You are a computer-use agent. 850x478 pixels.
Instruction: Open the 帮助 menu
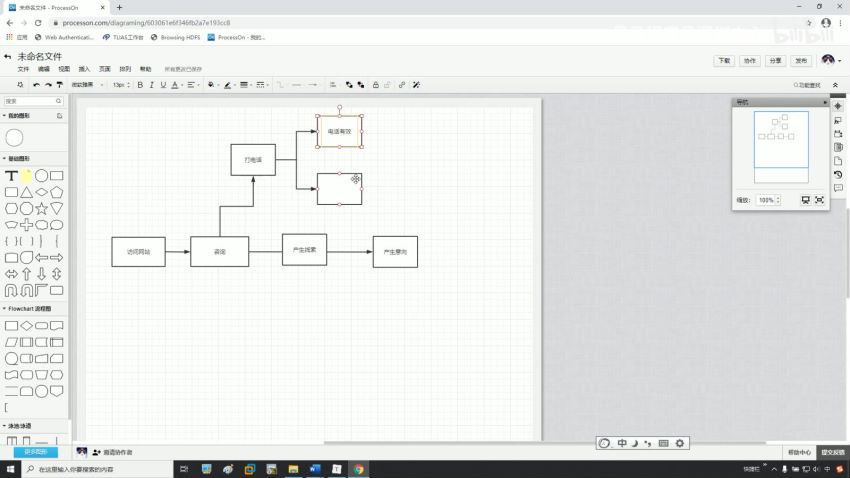pos(145,69)
